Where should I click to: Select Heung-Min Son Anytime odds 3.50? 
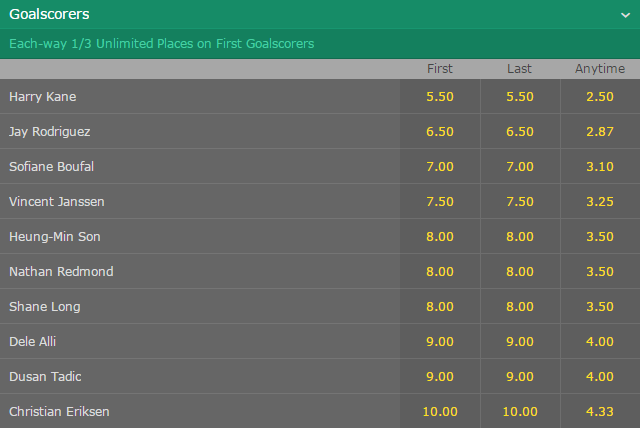[x=600, y=237]
